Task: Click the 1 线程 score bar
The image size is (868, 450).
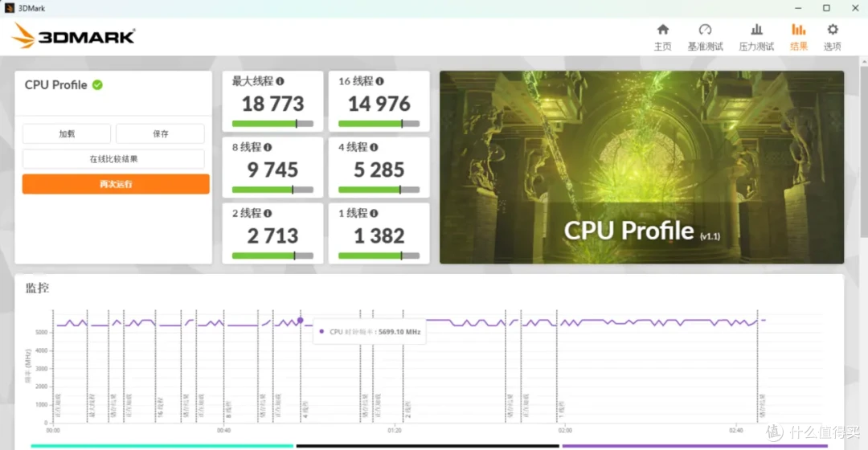Action: pos(379,256)
